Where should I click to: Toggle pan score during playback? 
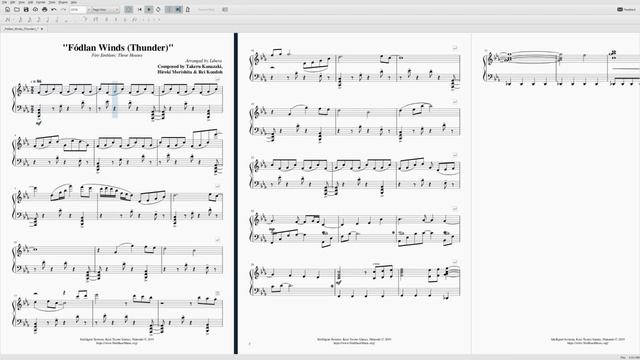pos(178,9)
